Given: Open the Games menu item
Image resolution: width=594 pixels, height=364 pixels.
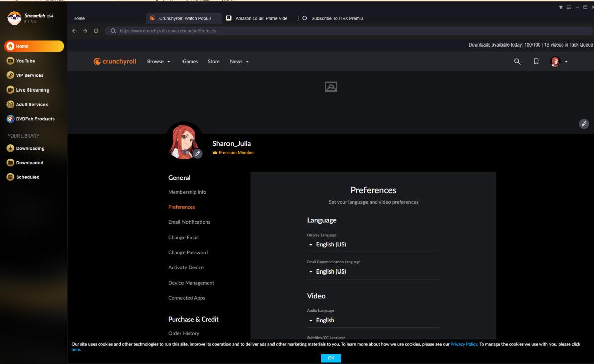Looking at the screenshot, I should coord(190,61).
